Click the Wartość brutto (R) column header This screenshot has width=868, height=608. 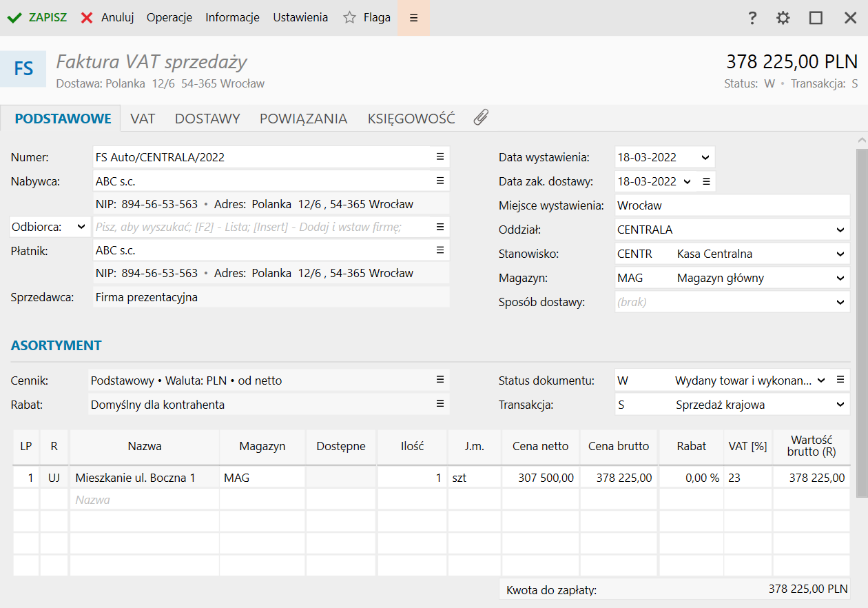click(x=812, y=446)
